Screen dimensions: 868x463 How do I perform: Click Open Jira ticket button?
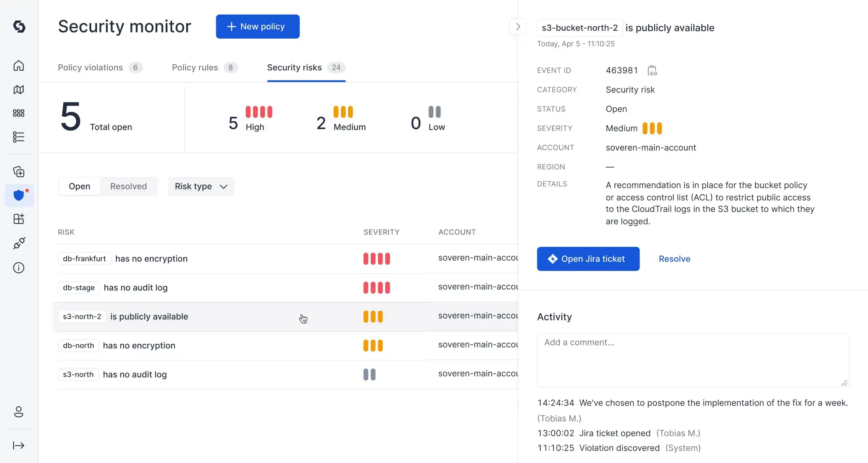(588, 259)
